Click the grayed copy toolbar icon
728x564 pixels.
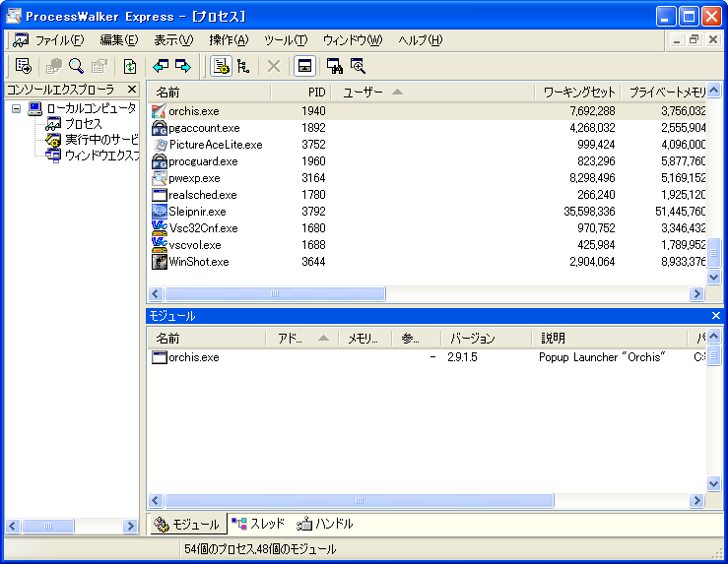[54, 66]
